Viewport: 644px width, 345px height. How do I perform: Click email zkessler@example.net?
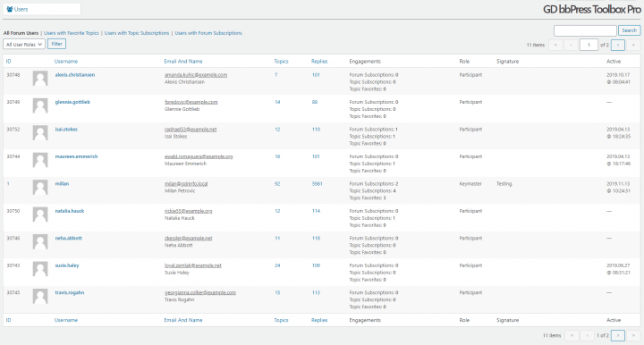(189, 238)
